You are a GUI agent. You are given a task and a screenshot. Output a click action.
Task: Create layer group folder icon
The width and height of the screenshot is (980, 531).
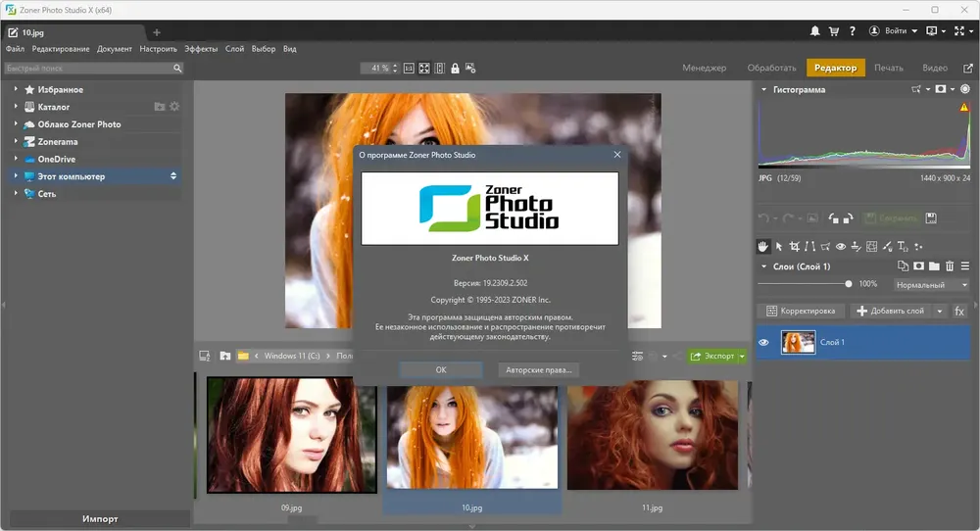[x=934, y=266]
